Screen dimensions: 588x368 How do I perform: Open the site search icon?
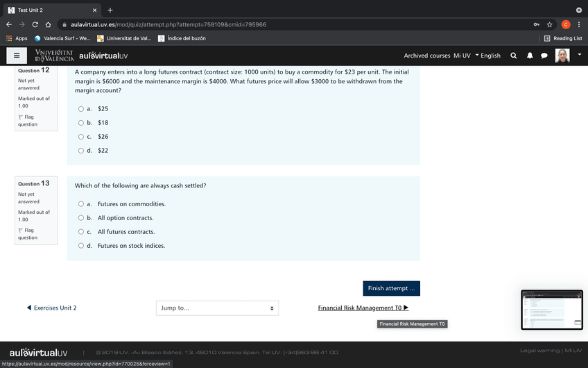(514, 56)
